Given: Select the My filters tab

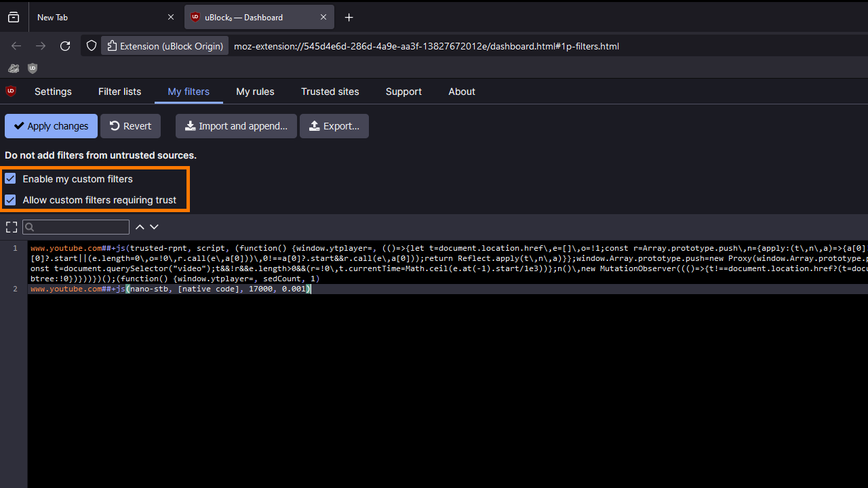Looking at the screenshot, I should (x=189, y=91).
